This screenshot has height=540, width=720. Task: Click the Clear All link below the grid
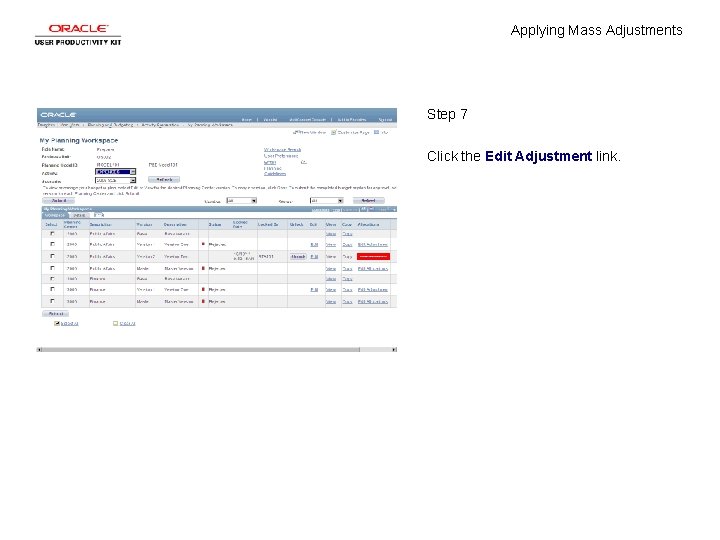127,324
